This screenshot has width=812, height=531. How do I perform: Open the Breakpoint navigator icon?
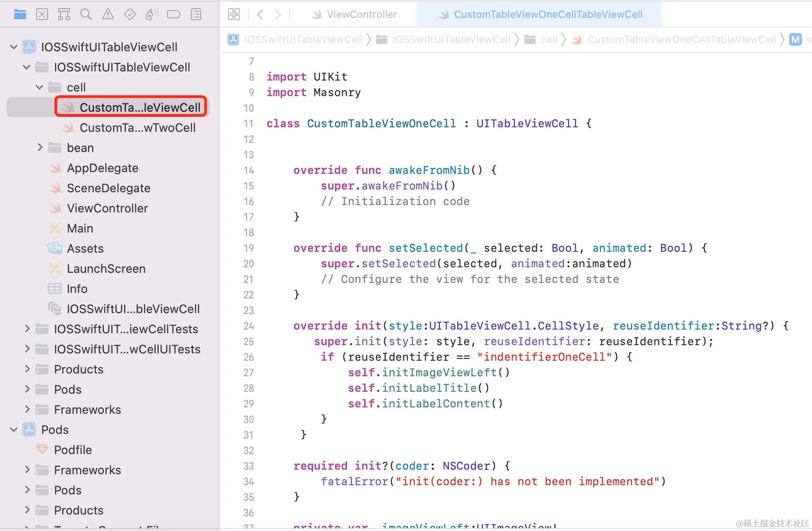[x=174, y=15]
